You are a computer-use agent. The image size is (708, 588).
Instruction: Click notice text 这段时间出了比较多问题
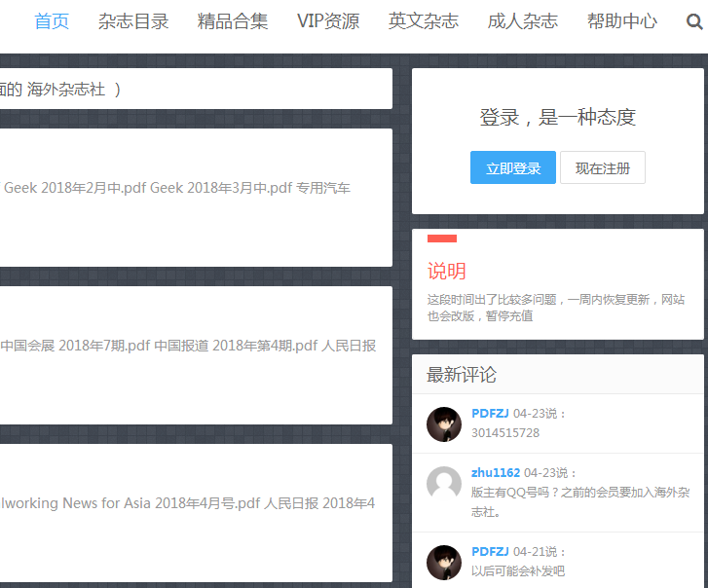click(x=556, y=308)
